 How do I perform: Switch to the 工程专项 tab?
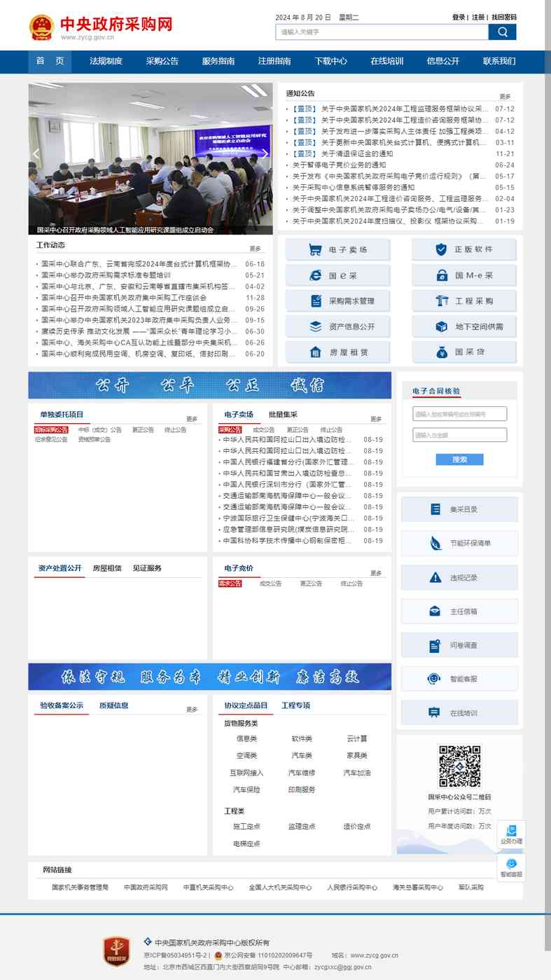pos(295,705)
